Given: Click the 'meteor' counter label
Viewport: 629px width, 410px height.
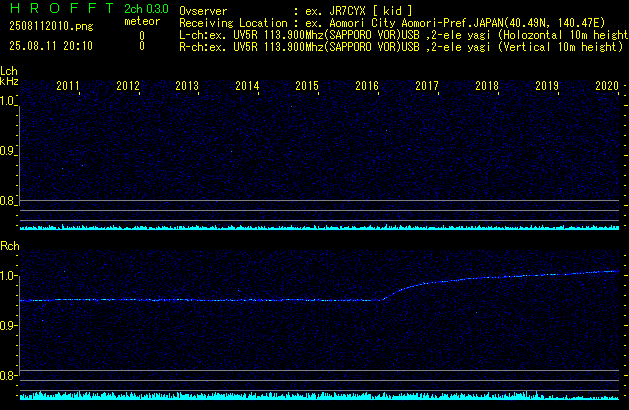Looking at the screenshot, I should [x=142, y=21].
